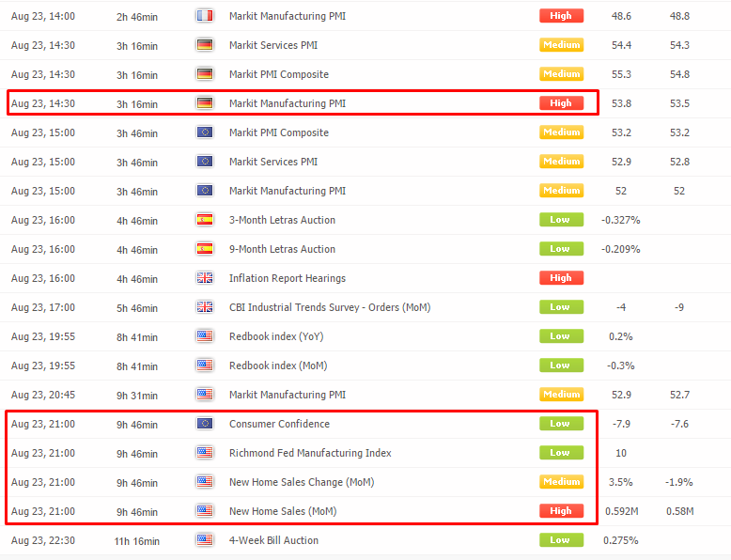Click the France flag on the 14:00 PMI row
Viewport: 731px width, 560px height.
[205, 16]
